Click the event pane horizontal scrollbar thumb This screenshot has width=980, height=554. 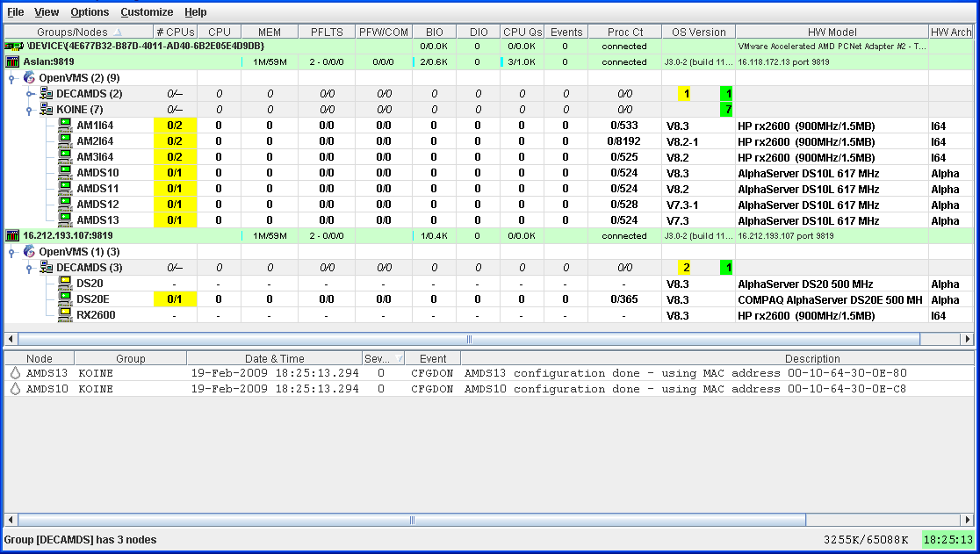[x=412, y=520]
